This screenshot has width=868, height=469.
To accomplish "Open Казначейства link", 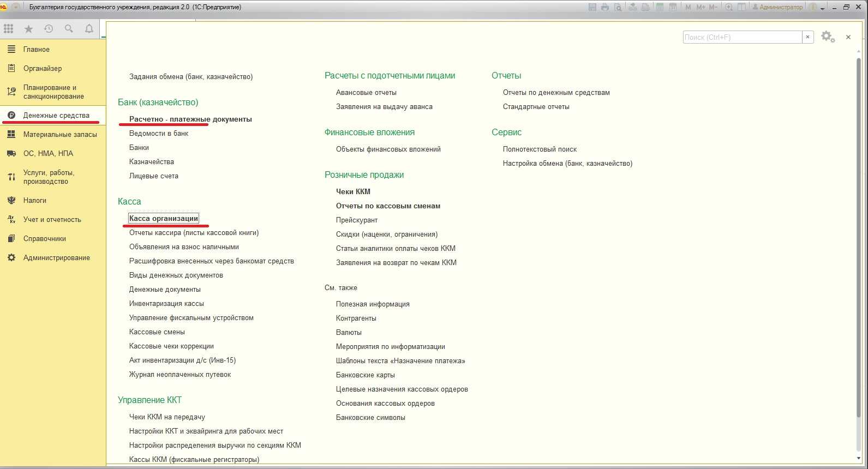I will 152,161.
